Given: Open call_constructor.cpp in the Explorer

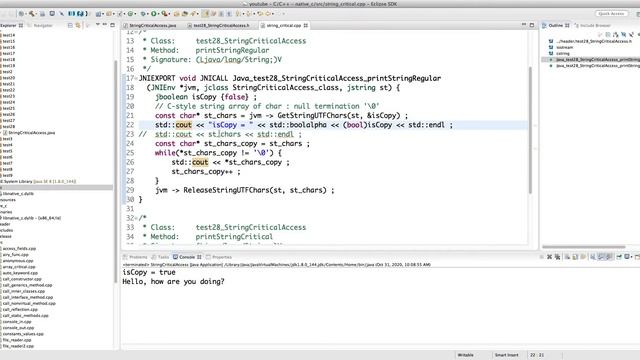Looking at the screenshot, I should [22, 279].
